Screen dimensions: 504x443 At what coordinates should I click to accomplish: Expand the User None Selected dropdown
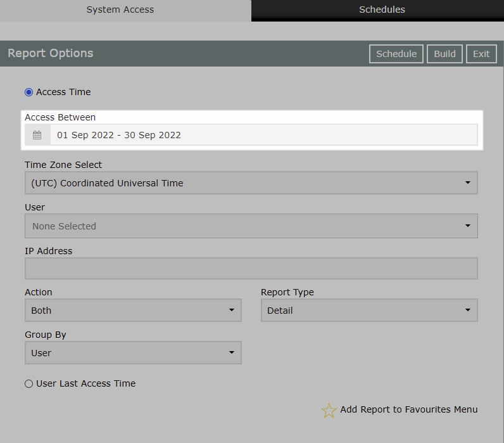pos(251,226)
